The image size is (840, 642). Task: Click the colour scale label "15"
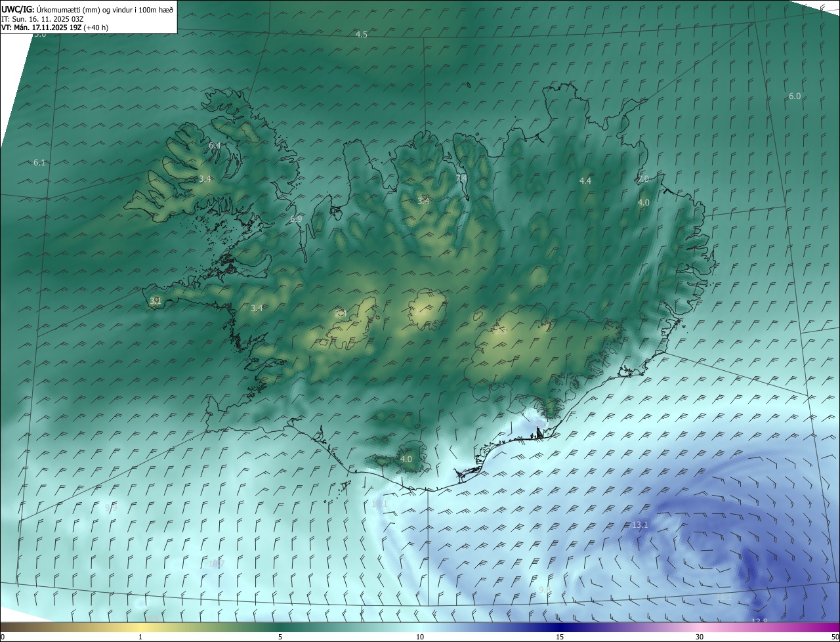coord(560,637)
